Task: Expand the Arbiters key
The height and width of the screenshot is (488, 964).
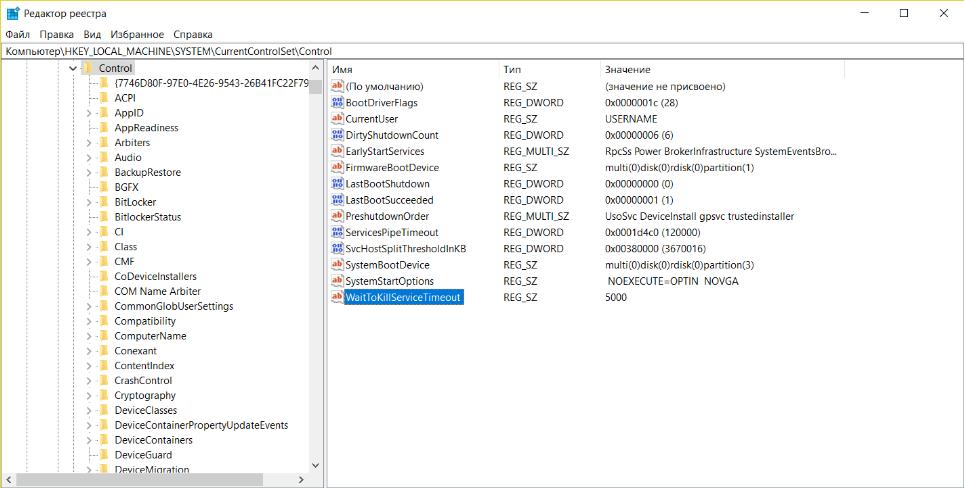Action: 89,143
